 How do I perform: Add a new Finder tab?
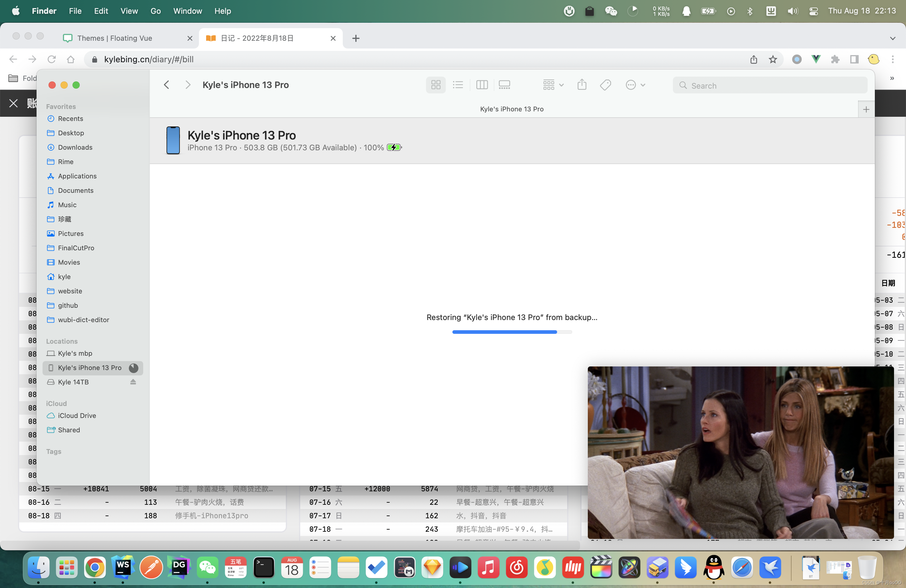[866, 109]
